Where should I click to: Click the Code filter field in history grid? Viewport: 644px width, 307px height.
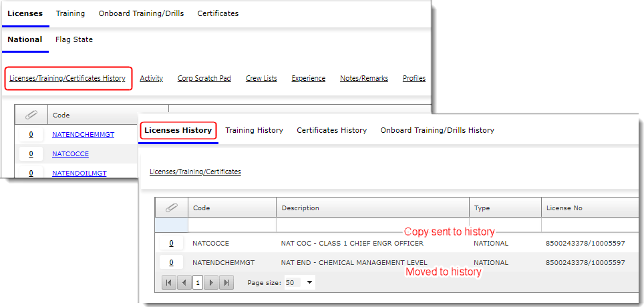point(232,225)
